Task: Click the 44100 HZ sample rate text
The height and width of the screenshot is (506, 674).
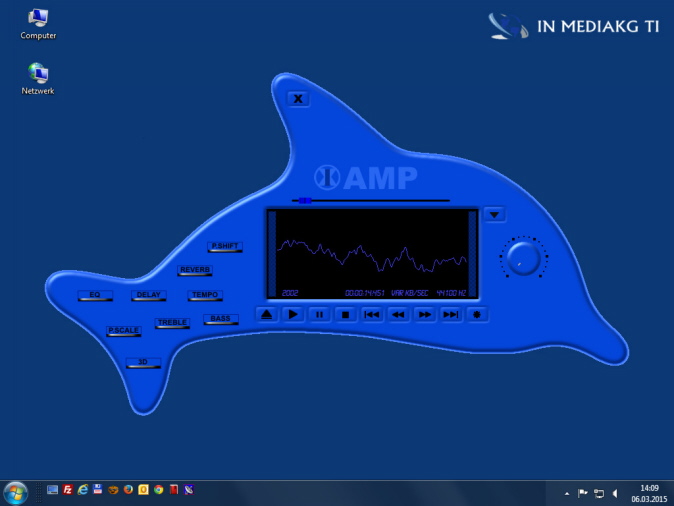Action: click(451, 293)
